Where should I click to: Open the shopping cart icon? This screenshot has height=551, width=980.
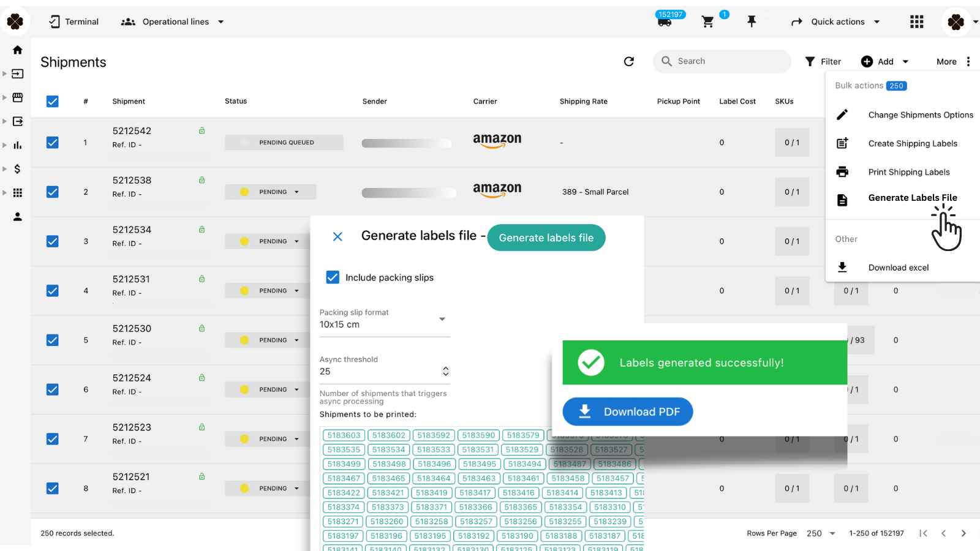708,22
